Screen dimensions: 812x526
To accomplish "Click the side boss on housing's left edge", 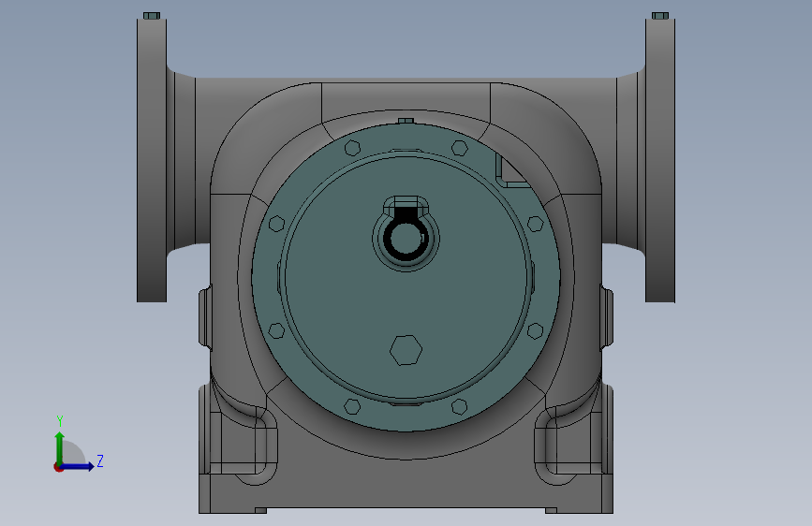I will [206, 317].
